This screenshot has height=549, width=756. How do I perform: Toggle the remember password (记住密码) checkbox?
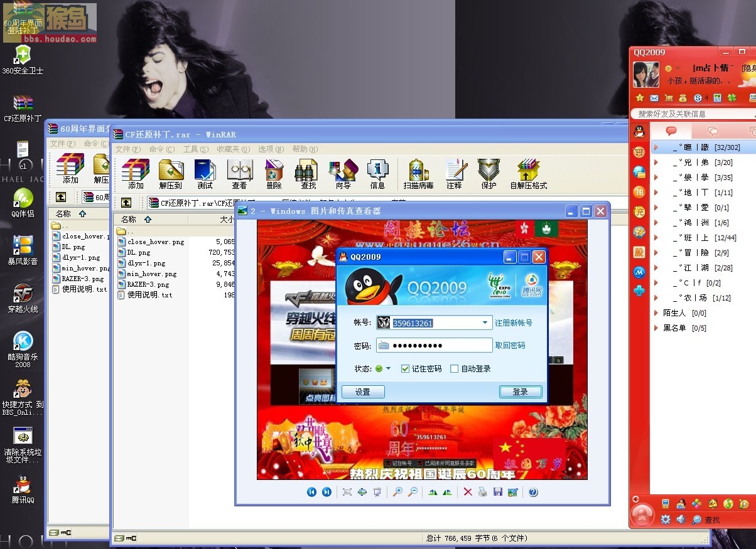[x=405, y=369]
